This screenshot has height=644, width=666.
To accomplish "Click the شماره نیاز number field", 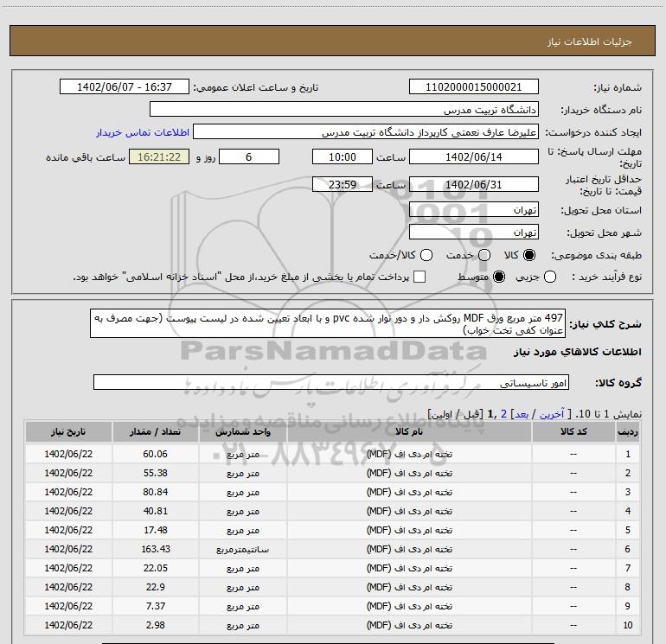I will (474, 87).
